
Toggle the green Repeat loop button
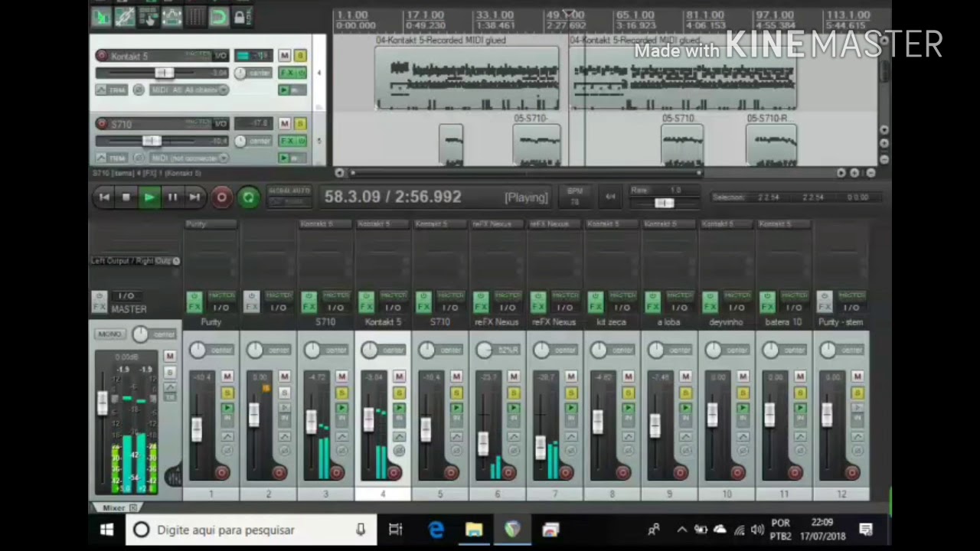click(248, 197)
